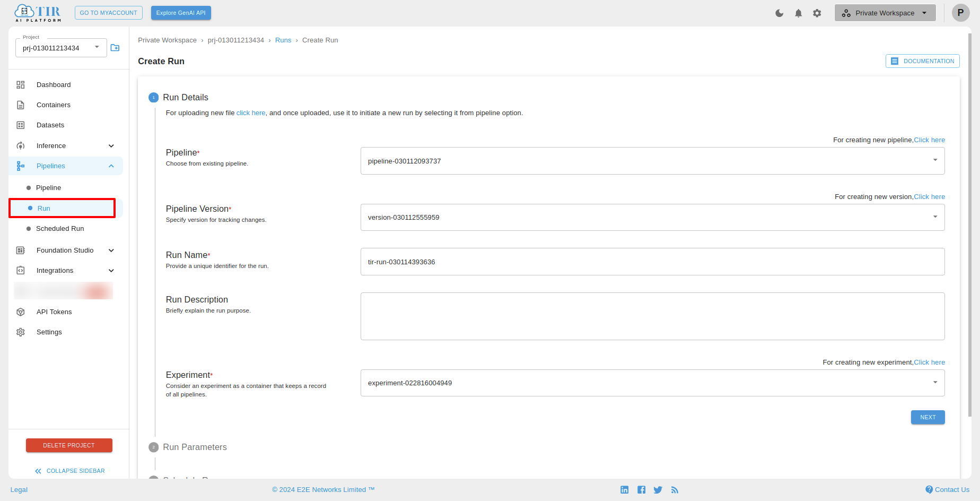Open the Pipeline Version dropdown
Image resolution: width=980 pixels, height=501 pixels.
[652, 217]
